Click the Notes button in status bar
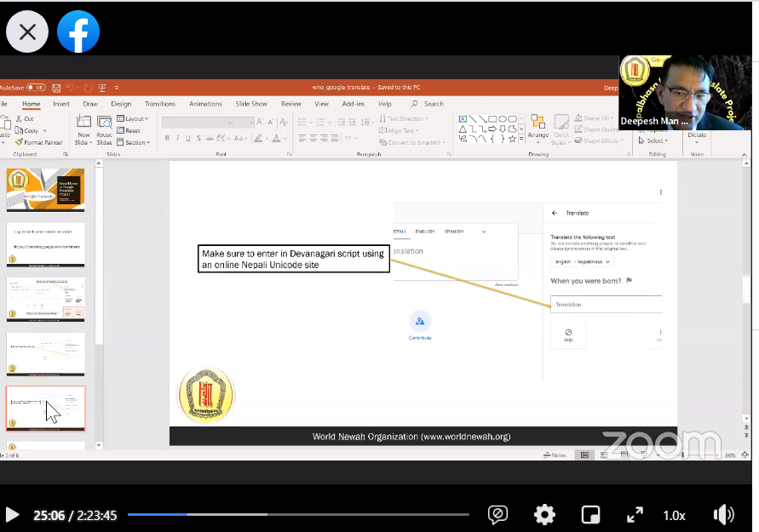 click(555, 455)
